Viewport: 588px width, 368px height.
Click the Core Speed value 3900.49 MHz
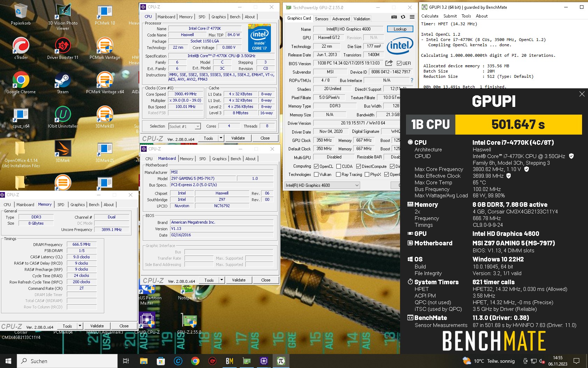tap(185, 94)
